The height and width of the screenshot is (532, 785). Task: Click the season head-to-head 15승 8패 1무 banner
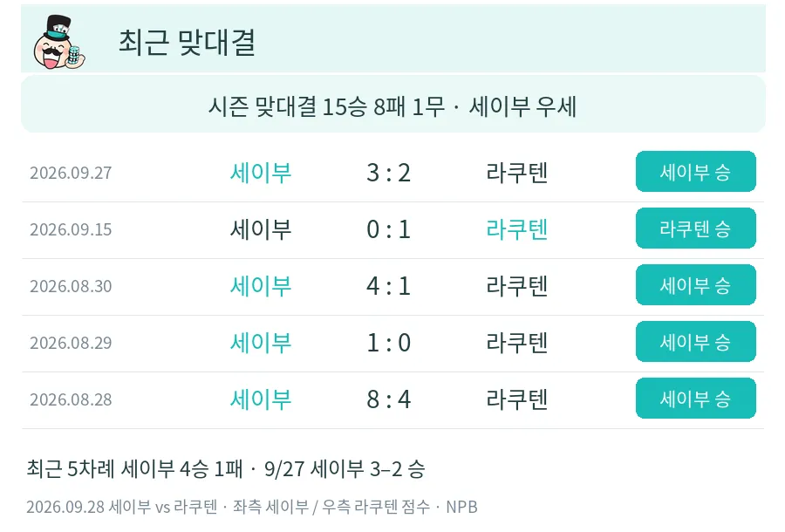[x=393, y=106]
